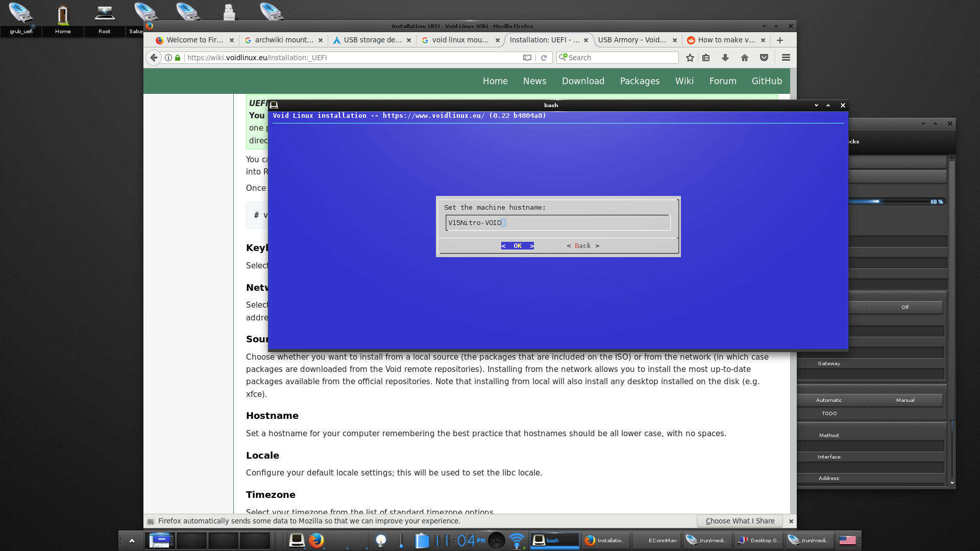Go to the Firefox home page

[745, 58]
